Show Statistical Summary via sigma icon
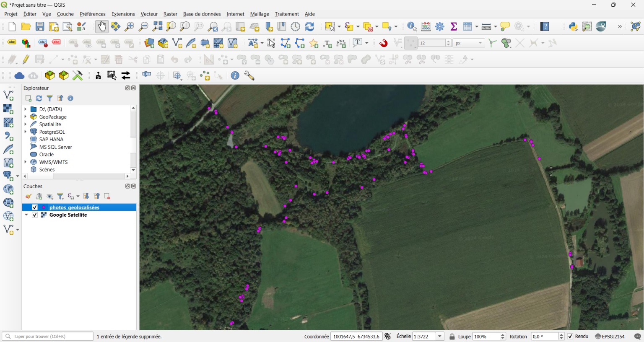 point(453,26)
